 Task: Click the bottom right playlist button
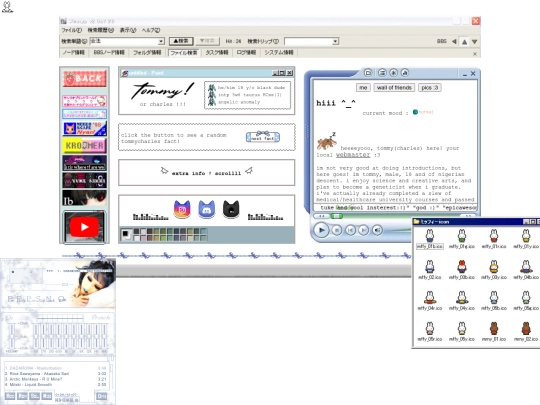click(x=101, y=396)
